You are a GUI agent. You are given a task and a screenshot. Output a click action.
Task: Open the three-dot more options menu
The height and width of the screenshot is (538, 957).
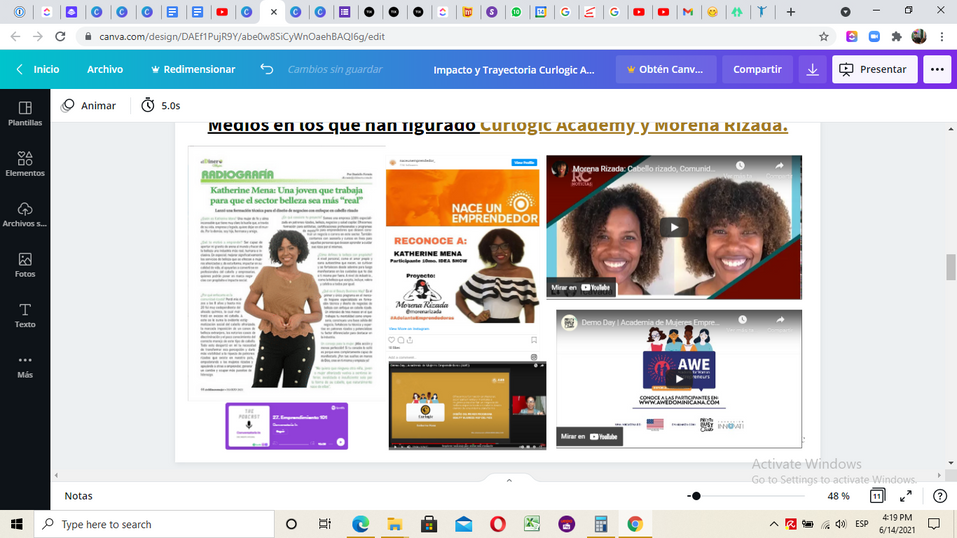coord(937,70)
